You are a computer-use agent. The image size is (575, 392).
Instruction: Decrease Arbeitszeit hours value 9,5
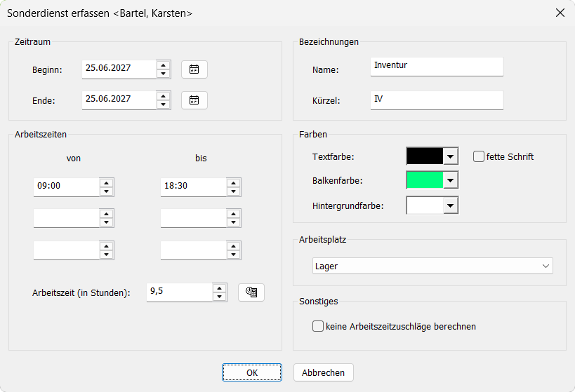click(x=219, y=297)
